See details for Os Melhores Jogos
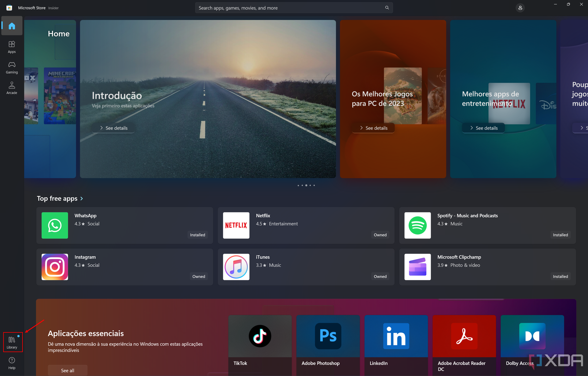The height and width of the screenshot is (376, 588). coord(373,128)
